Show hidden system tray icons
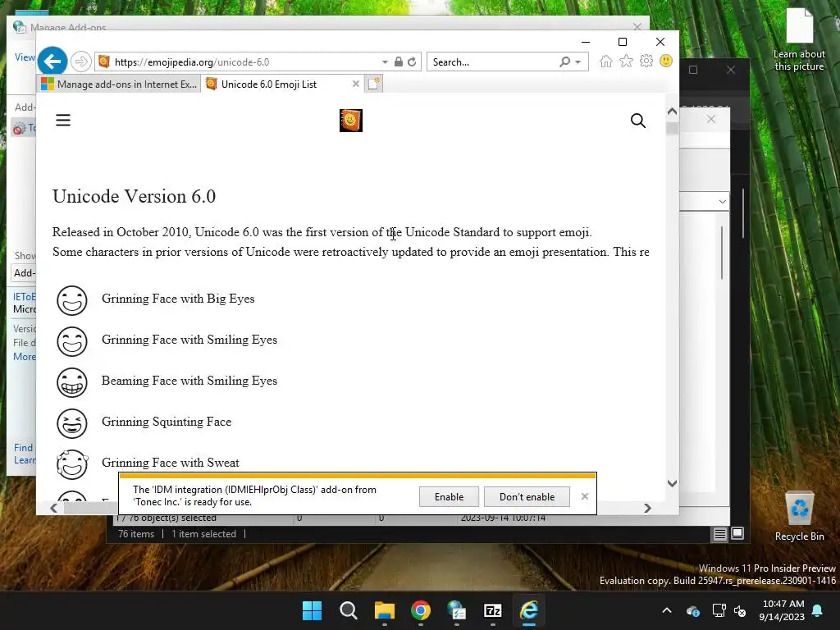The width and height of the screenshot is (840, 630). click(667, 610)
